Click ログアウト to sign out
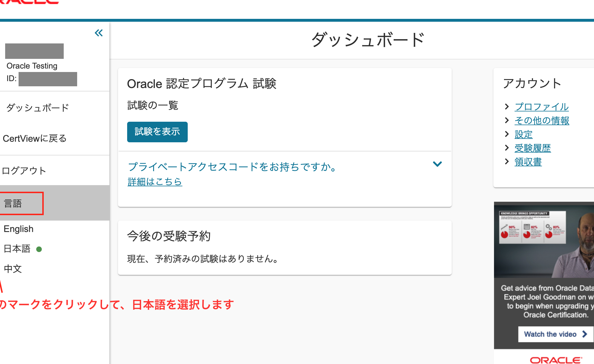The height and width of the screenshot is (364, 594). [x=24, y=171]
